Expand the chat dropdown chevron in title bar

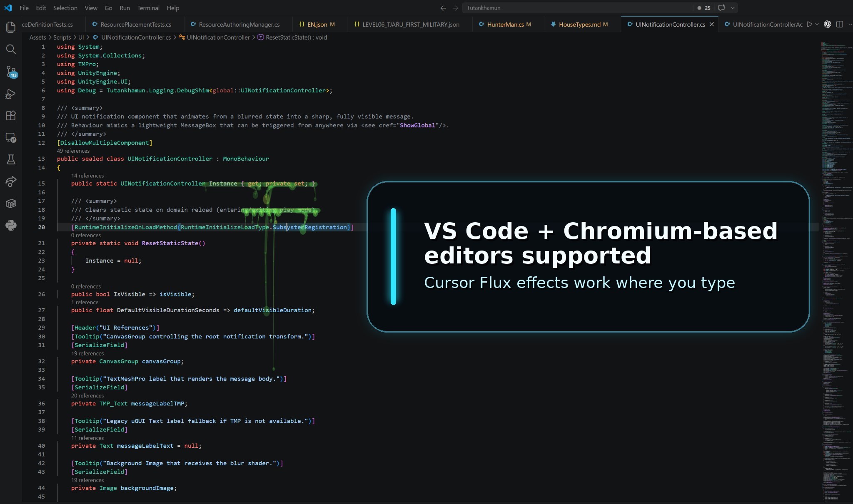pyautogui.click(x=733, y=8)
